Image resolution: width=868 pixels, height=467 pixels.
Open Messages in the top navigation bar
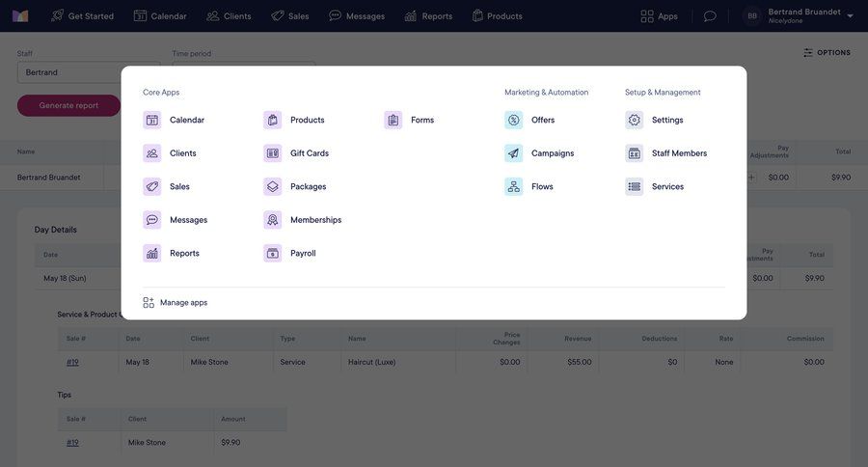click(x=357, y=16)
